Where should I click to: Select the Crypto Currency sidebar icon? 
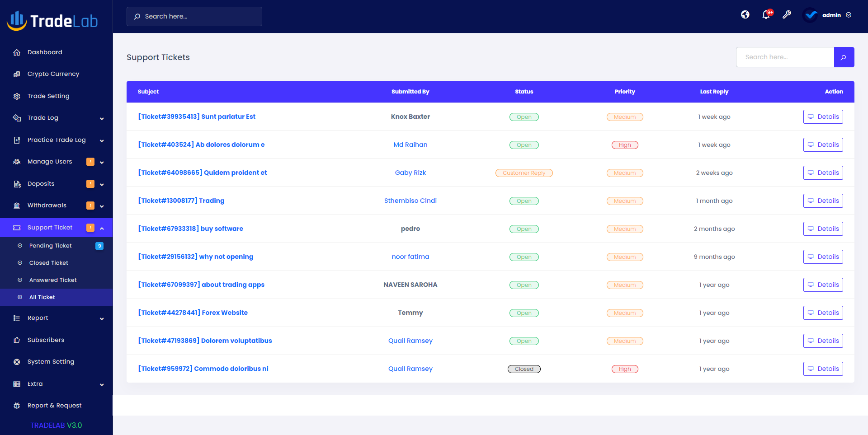[17, 74]
